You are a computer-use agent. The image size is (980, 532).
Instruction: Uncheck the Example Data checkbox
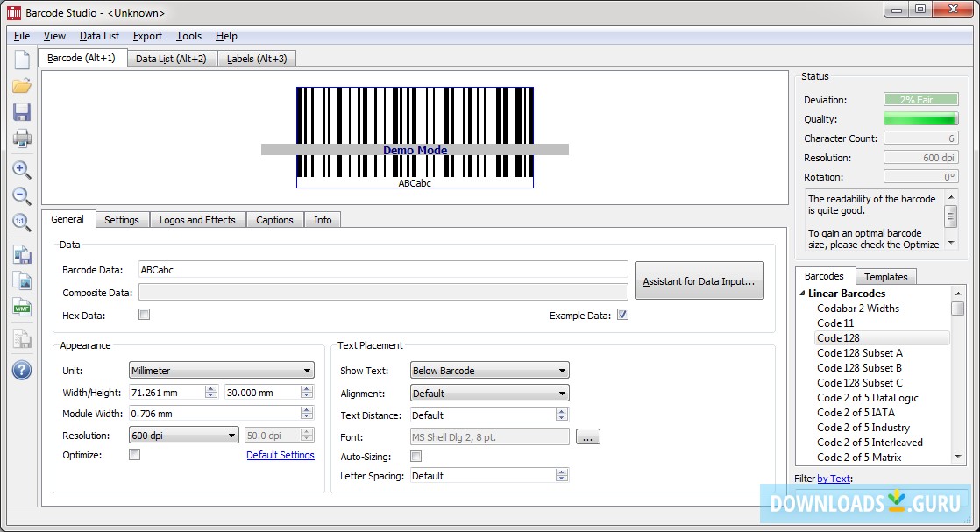click(622, 315)
